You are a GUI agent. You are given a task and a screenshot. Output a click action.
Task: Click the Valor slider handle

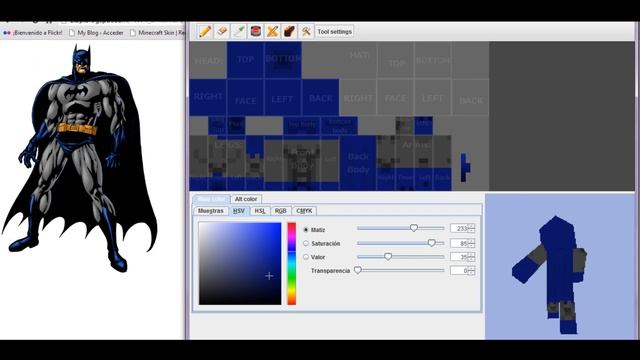388,257
